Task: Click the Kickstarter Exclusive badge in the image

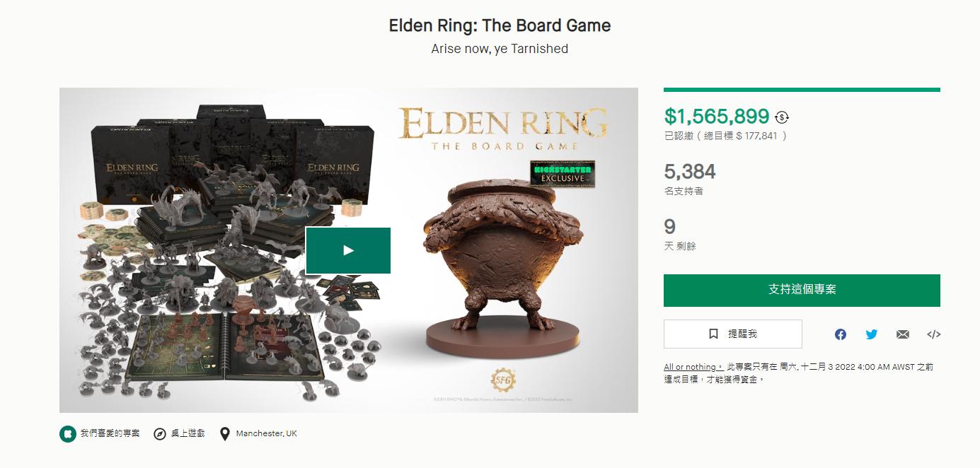Action: click(x=562, y=174)
